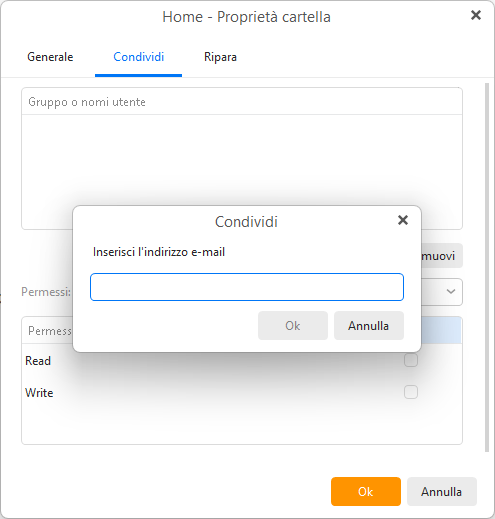Expand the Permessi dropdown chevron
The image size is (495, 519).
(x=451, y=292)
